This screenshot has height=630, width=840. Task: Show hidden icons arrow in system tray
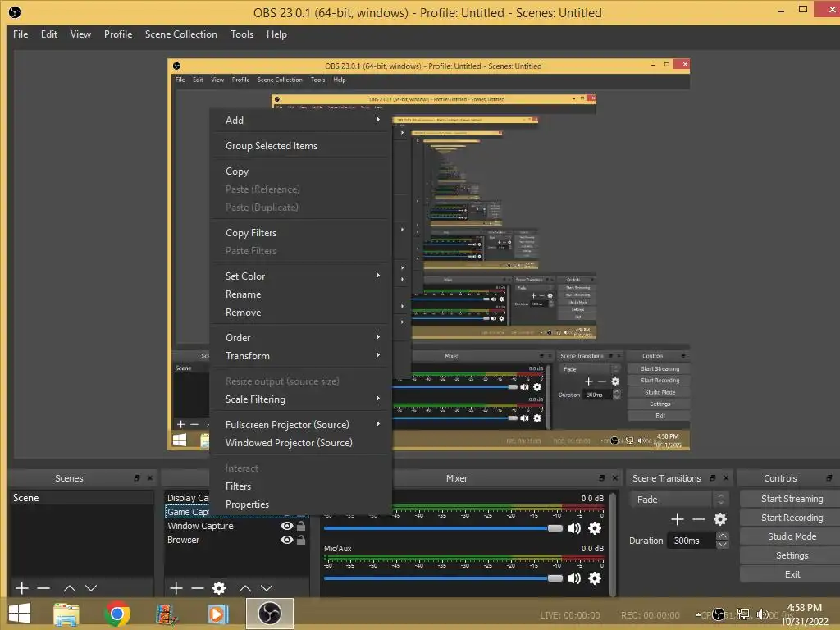click(698, 615)
